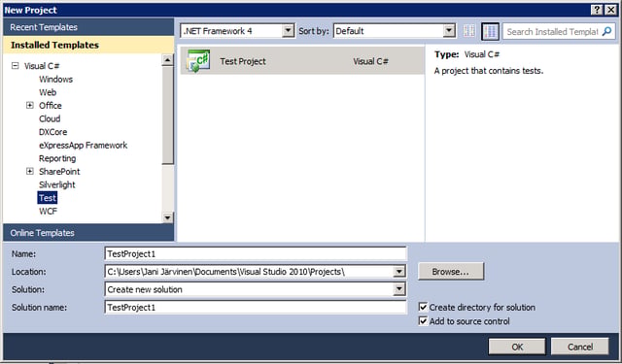622x364 pixels.
Task: Toggle Add to source control checkbox
Action: pos(424,321)
